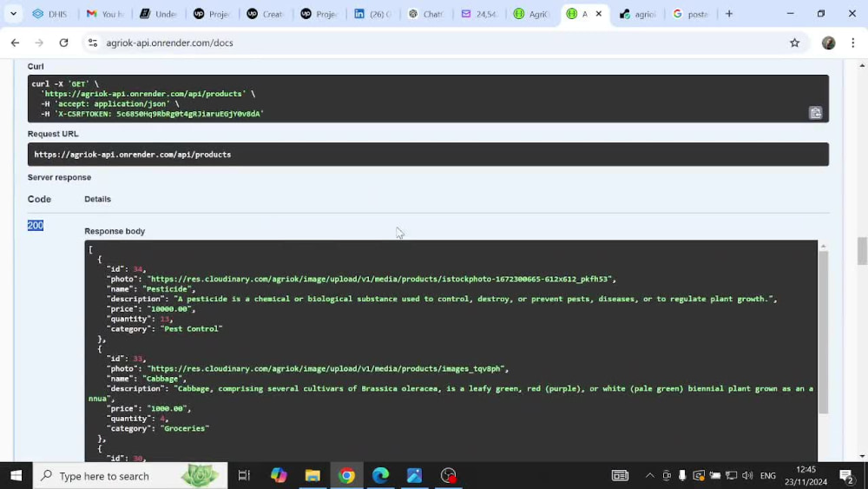Switch to the DHIS tab

50,14
